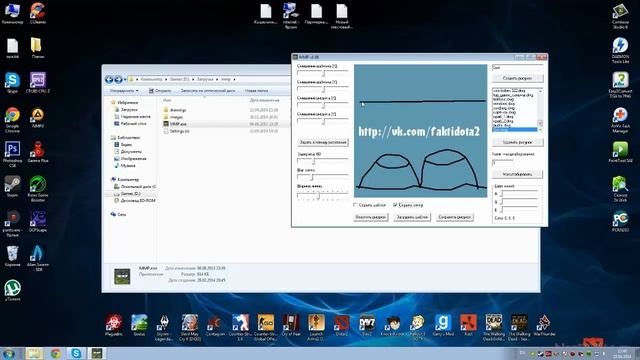Click the Сохранить рисунок button

pos(454,217)
